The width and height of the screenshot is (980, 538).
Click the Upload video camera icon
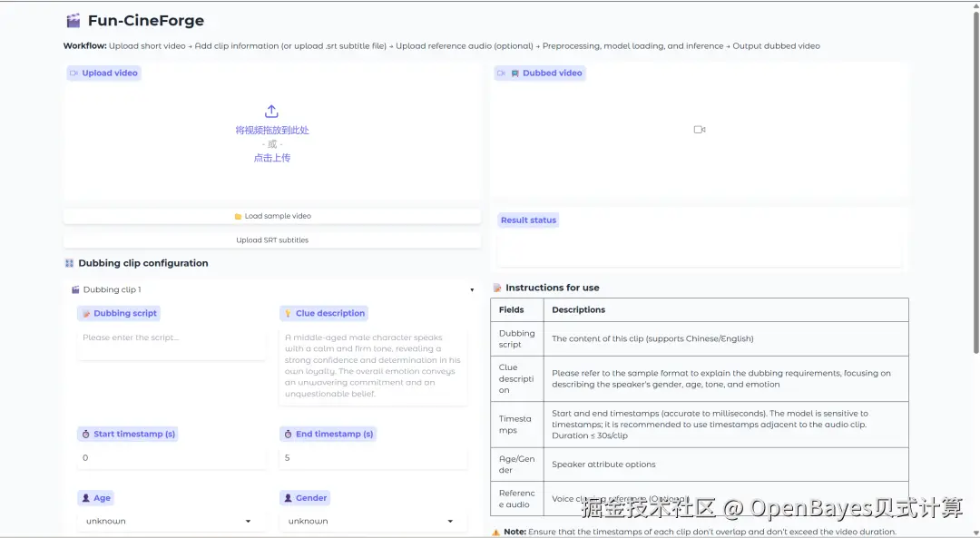[x=73, y=73]
